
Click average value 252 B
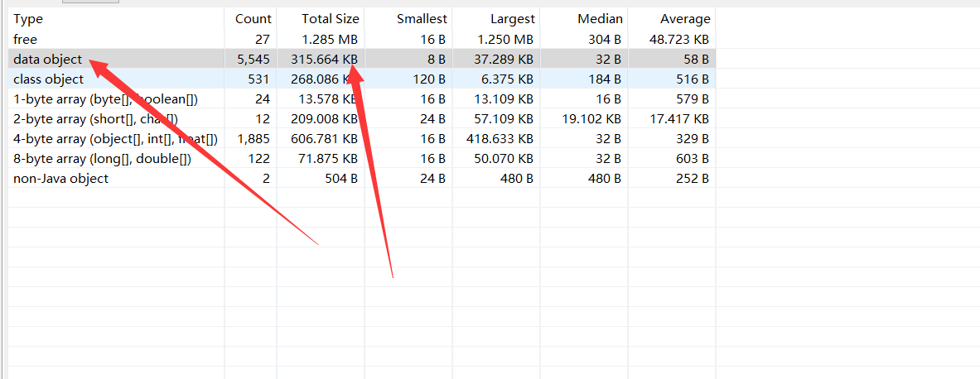click(x=692, y=179)
